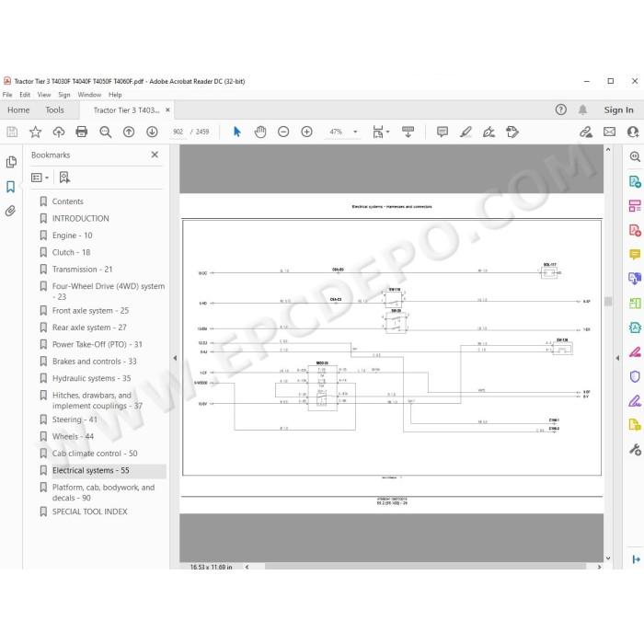Click the upload to cloud icon
The height and width of the screenshot is (644, 644).
point(59,132)
